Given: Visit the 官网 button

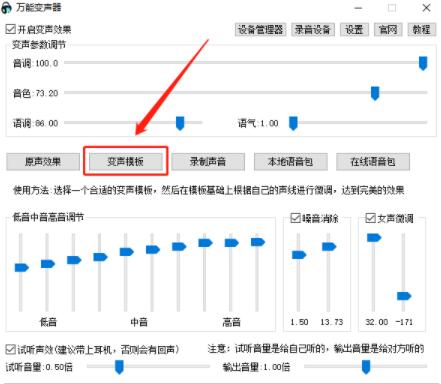Looking at the screenshot, I should point(388,29).
